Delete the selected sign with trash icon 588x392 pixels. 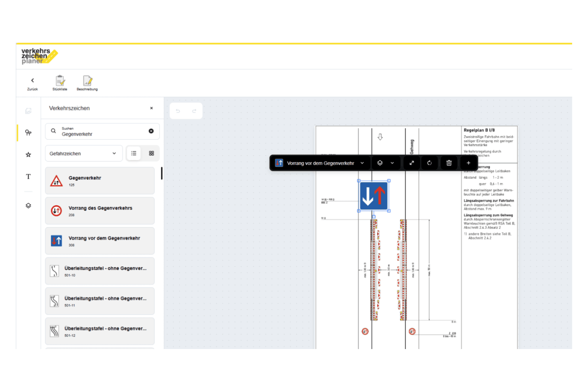449,163
